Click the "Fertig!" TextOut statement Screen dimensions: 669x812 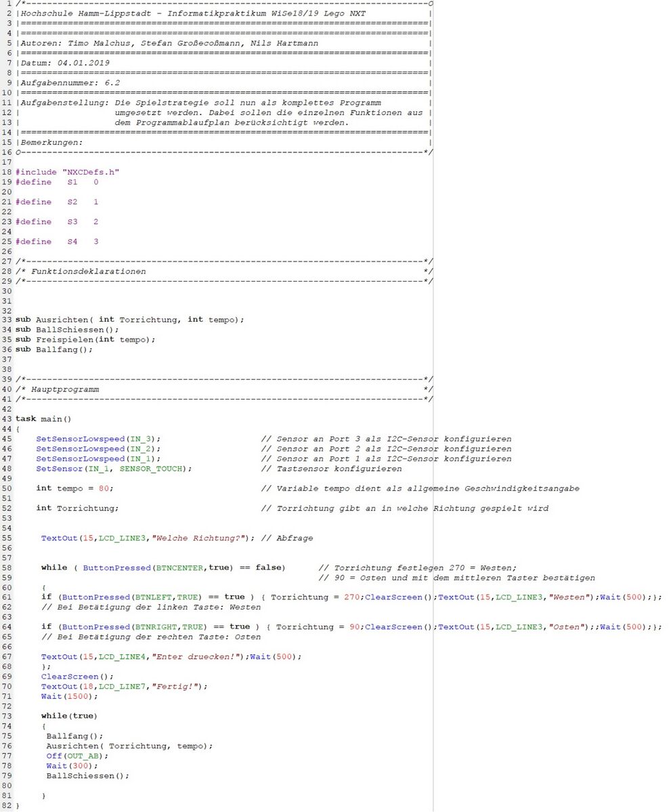(124, 686)
